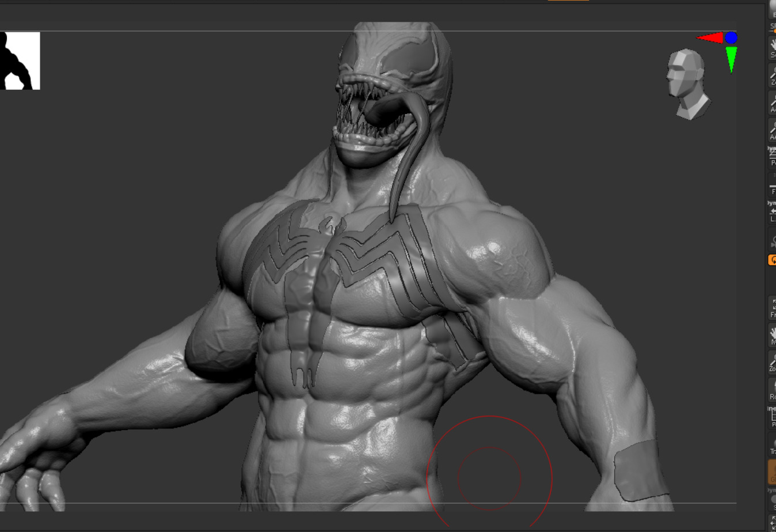Viewport: 776px width, 532px height.
Task: Toggle the Floor grid button
Action: 773,185
